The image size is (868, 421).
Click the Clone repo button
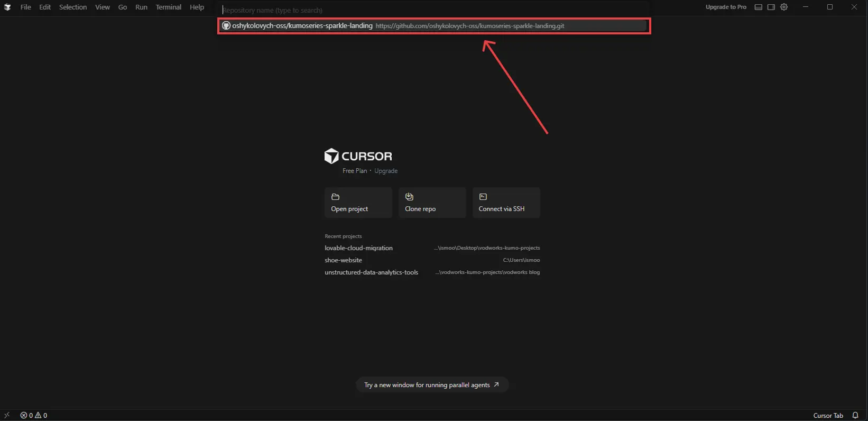click(x=432, y=203)
